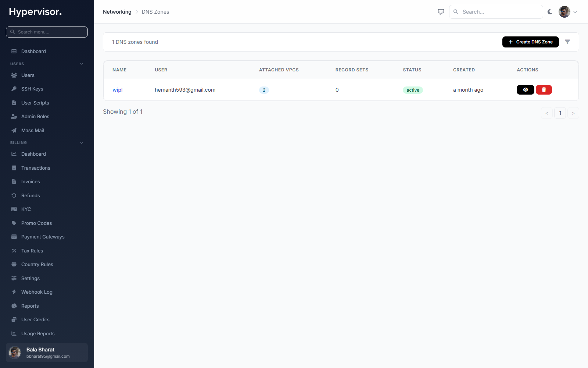Click the KYC icon in sidebar
Image resolution: width=588 pixels, height=368 pixels.
(14, 209)
